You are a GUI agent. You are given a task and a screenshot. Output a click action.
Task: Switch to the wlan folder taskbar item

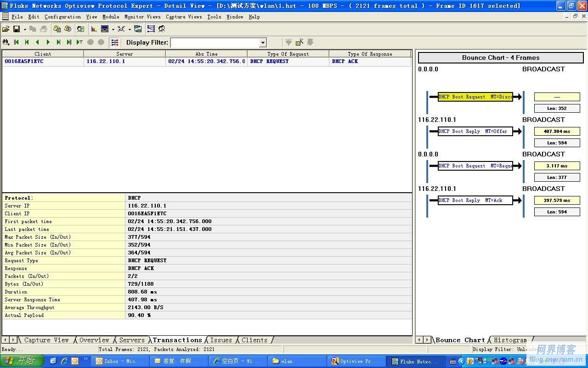coord(297,361)
